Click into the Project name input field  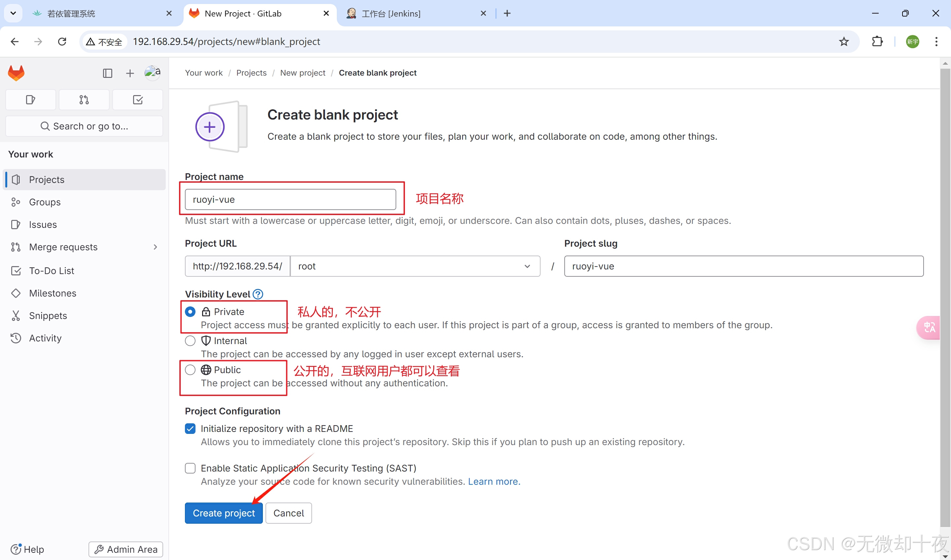pyautogui.click(x=290, y=199)
